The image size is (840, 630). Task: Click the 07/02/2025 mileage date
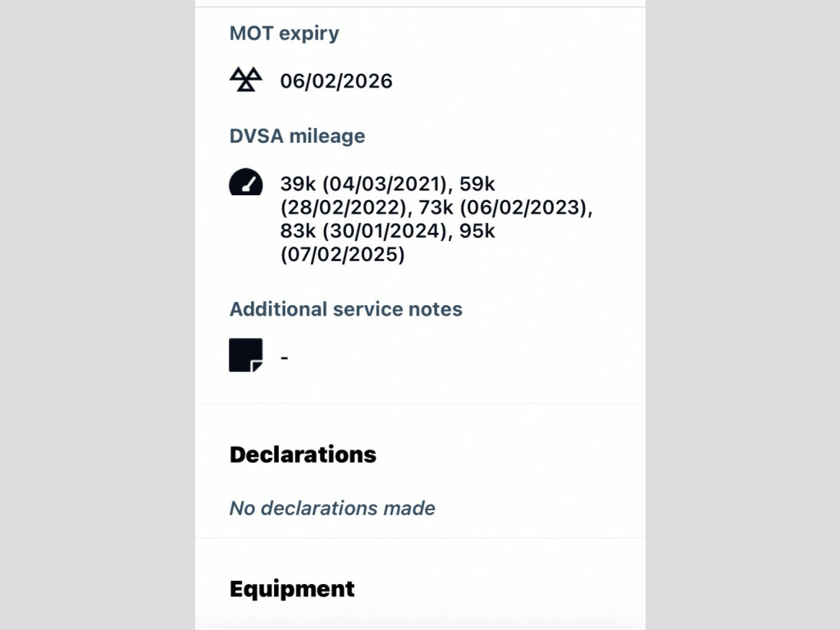[343, 255]
